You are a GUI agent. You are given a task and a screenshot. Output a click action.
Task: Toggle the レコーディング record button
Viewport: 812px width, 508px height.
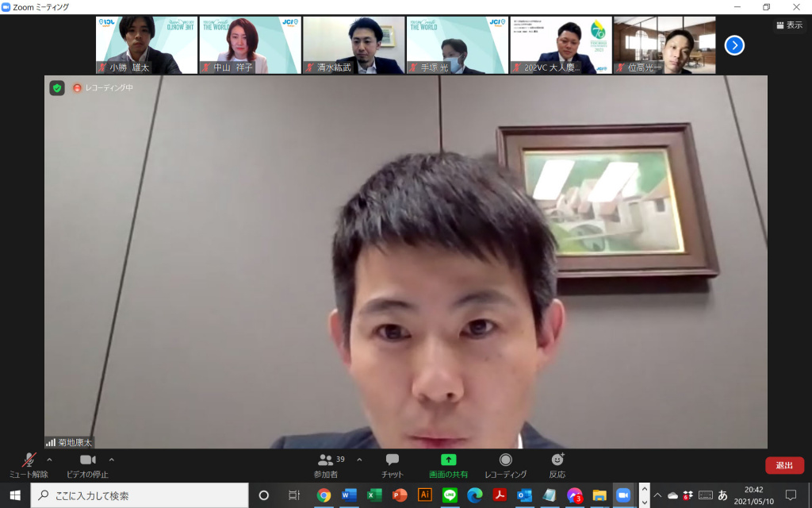tap(505, 464)
